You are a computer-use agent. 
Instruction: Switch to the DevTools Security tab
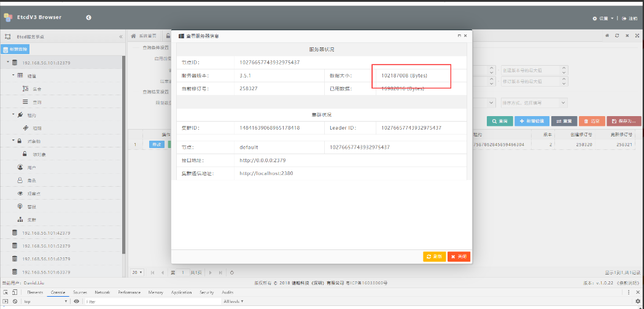(x=207, y=292)
